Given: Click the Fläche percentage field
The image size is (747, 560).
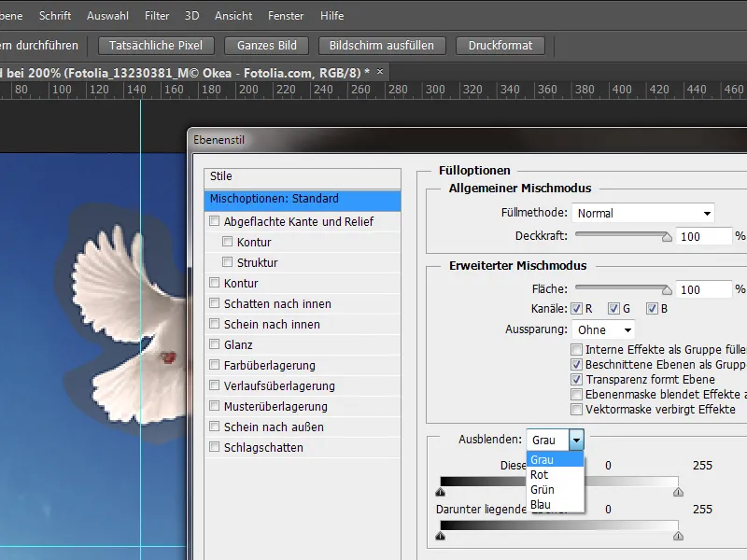Looking at the screenshot, I should pos(703,289).
